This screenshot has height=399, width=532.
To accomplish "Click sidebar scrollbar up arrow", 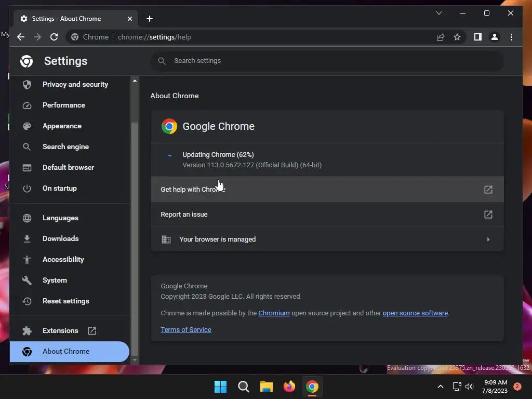I will pos(135,81).
